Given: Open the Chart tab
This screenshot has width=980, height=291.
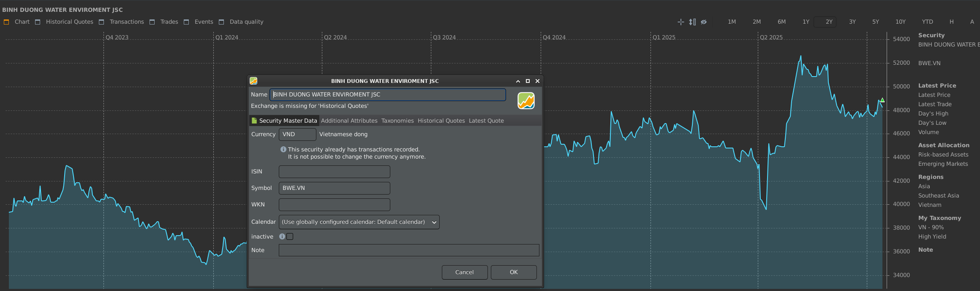Looking at the screenshot, I should 22,22.
